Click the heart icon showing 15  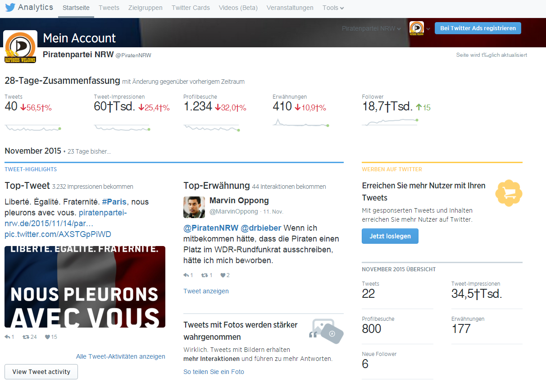tap(47, 337)
